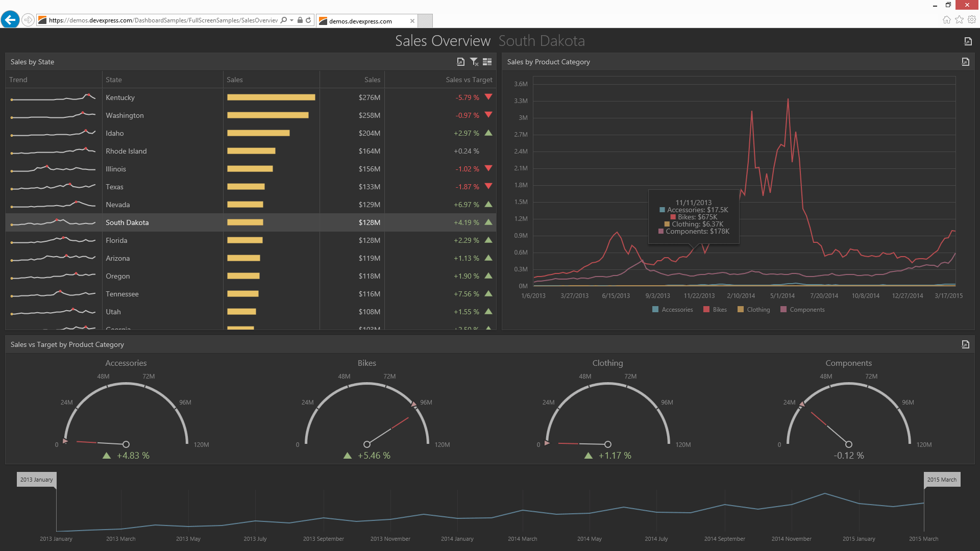Open the browser Tools gear icon
This screenshot has height=551, width=980.
[972, 20]
